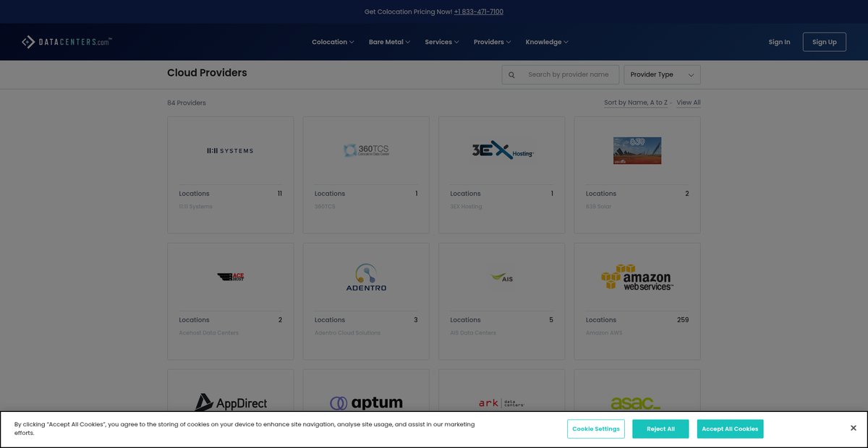868x448 pixels.
Task: Click the 84 Providers count text
Action: (187, 103)
